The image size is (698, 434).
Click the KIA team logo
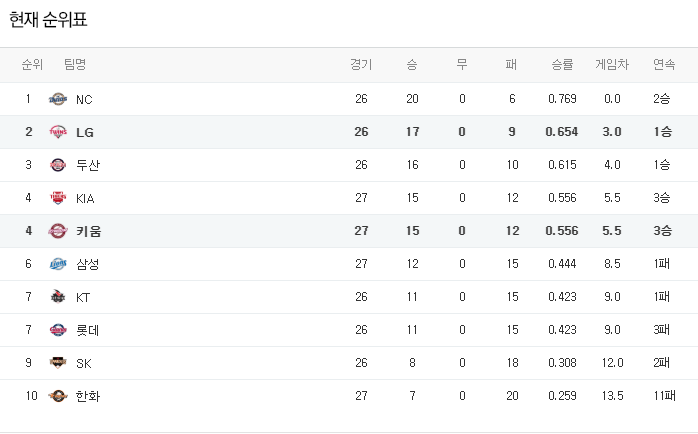[57, 198]
